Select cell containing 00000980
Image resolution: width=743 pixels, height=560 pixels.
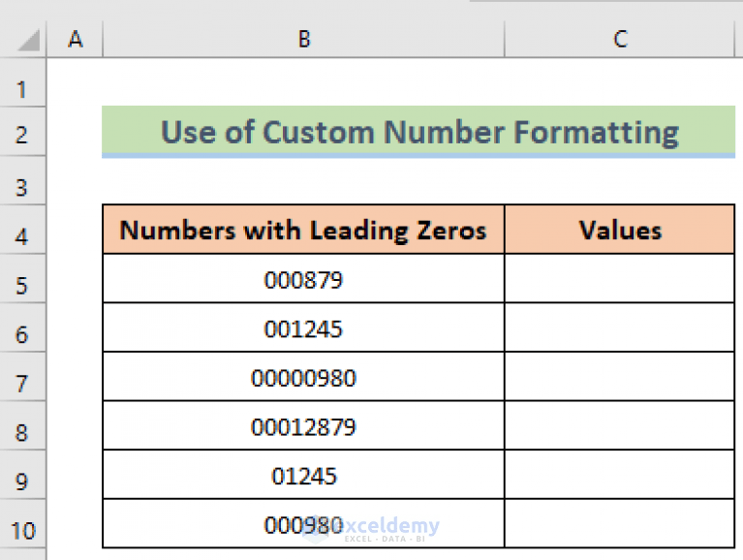(x=304, y=377)
